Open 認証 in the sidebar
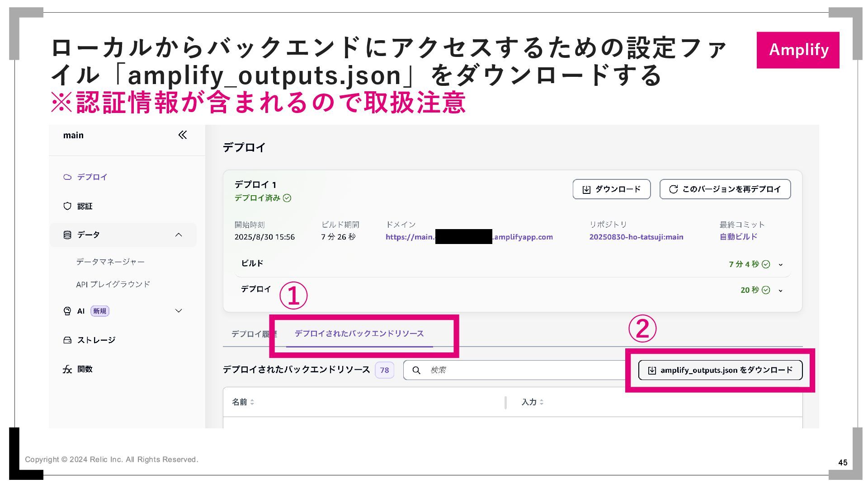 tap(85, 206)
